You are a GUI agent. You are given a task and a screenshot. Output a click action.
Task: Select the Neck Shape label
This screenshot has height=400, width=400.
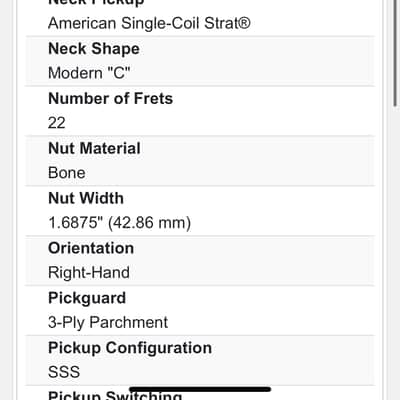94,49
